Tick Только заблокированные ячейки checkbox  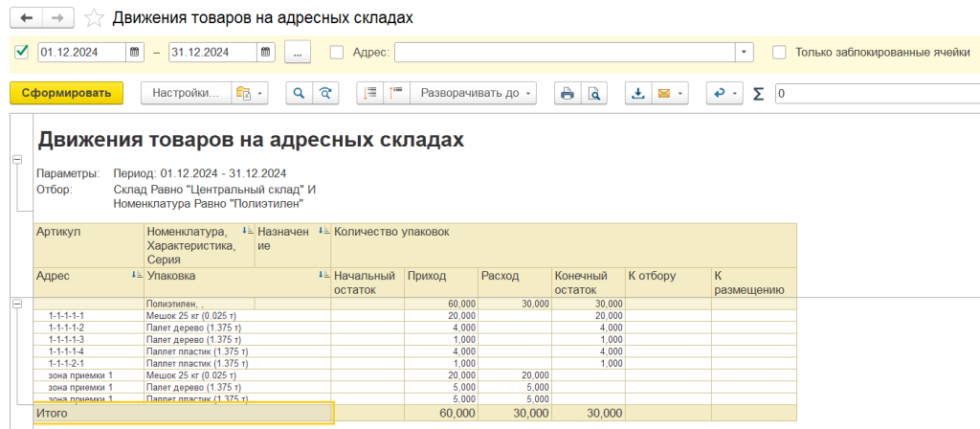pyautogui.click(x=779, y=53)
